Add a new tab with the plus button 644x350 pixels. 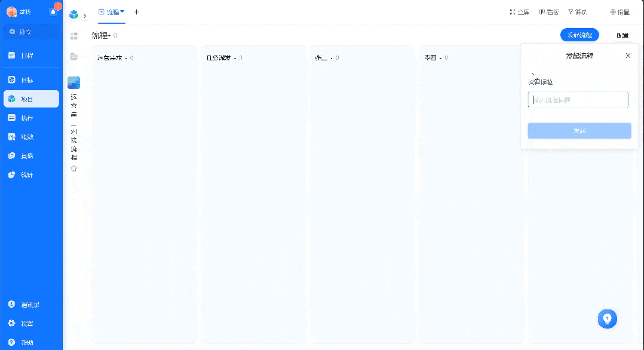pyautogui.click(x=136, y=11)
